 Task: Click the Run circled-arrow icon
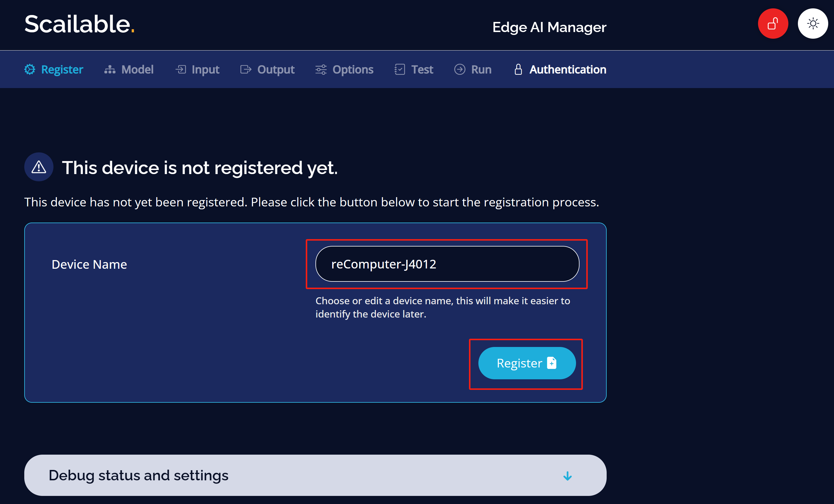pyautogui.click(x=460, y=69)
